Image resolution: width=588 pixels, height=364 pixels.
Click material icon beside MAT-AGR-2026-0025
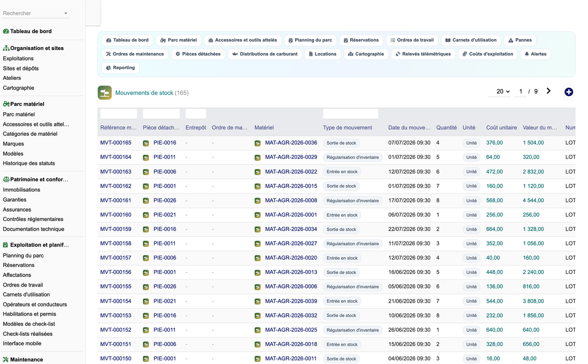click(x=258, y=330)
